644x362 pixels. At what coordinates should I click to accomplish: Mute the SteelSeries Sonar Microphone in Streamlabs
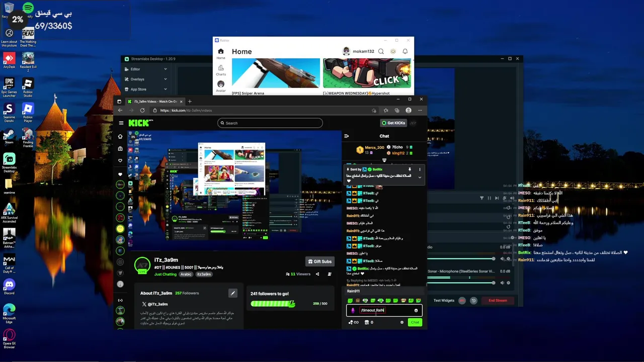tap(502, 283)
